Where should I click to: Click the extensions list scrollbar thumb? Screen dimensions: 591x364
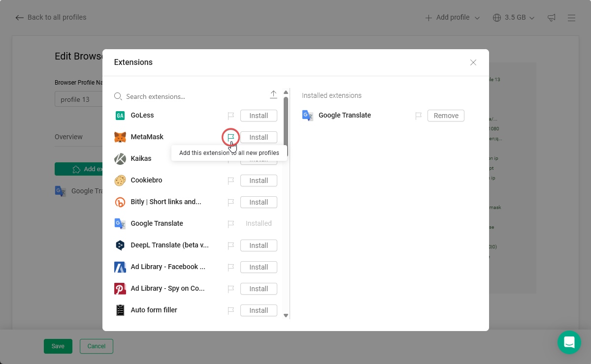tap(286, 126)
